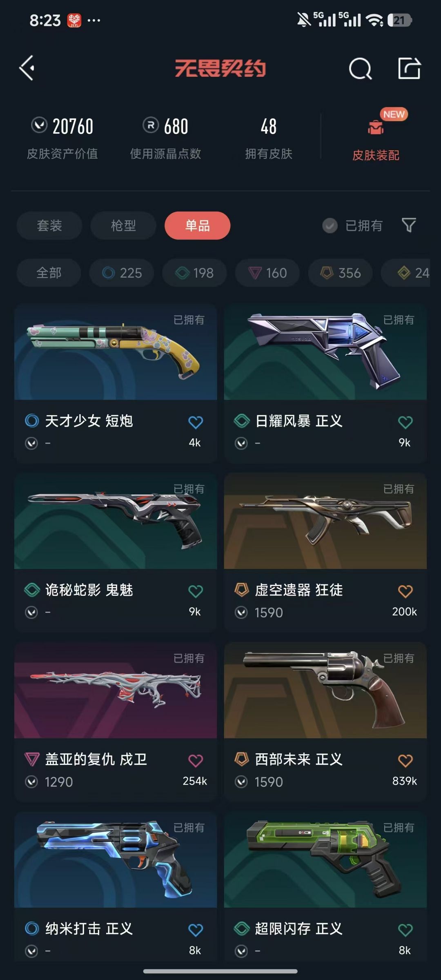This screenshot has width=441, height=980.
Task: Toggle heart on 日耀风暴 正义
Action: click(405, 422)
